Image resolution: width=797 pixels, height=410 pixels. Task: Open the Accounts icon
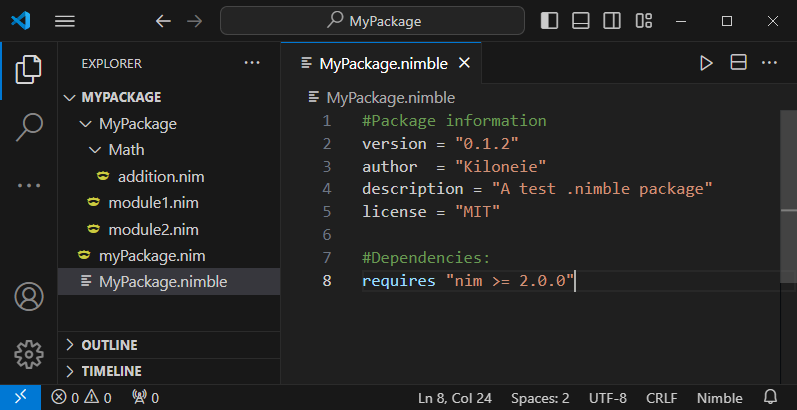coord(29,297)
